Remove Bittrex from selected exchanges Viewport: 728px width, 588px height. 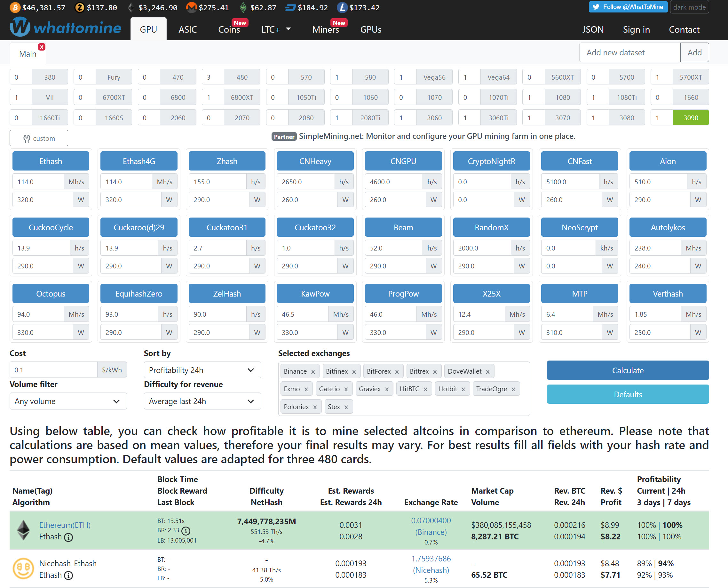pyautogui.click(x=435, y=371)
